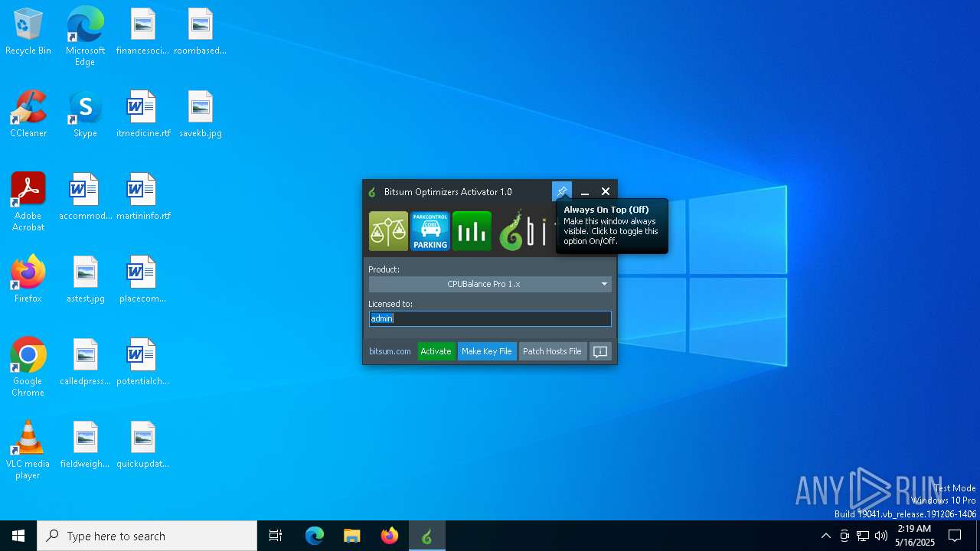Open the bitsum.com link
The width and height of the screenshot is (980, 551).
click(x=390, y=351)
